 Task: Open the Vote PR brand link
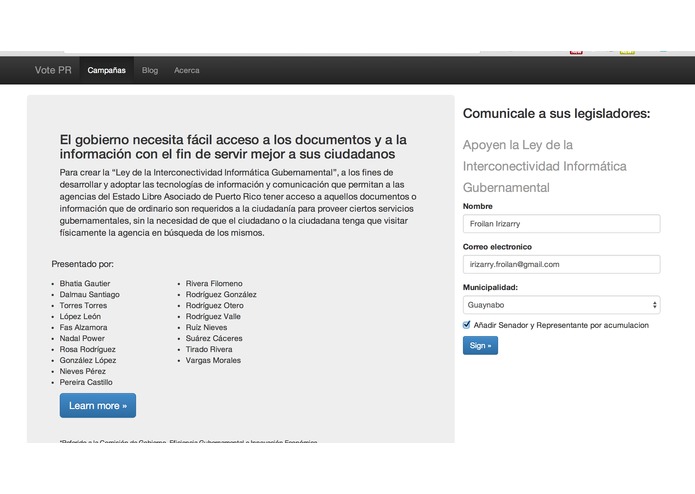(x=53, y=70)
